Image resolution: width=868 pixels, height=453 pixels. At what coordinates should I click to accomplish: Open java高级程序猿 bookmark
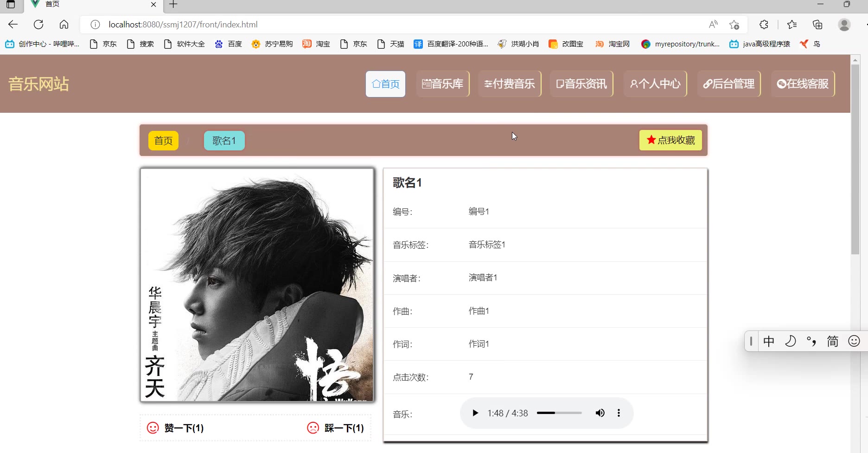pos(760,44)
